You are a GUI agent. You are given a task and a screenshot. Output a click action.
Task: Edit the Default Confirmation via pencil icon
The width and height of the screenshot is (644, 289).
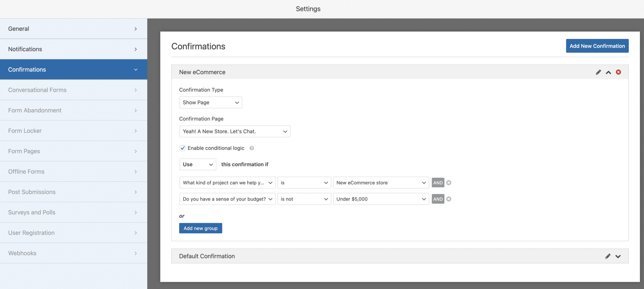click(608, 256)
